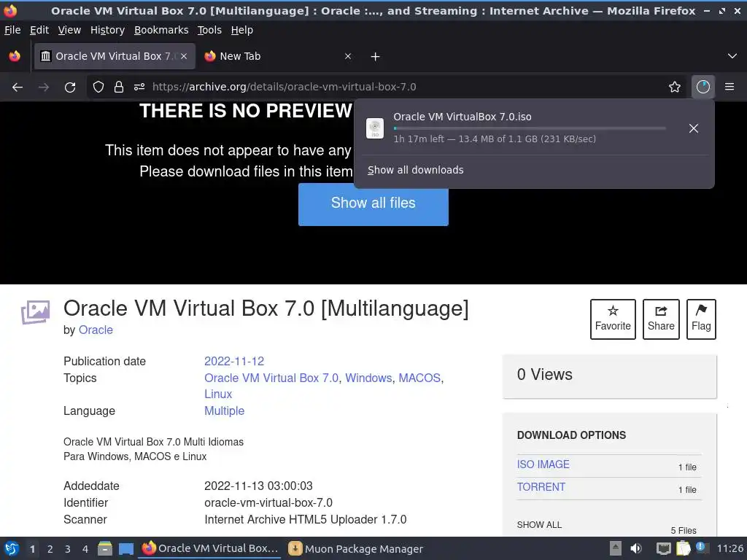Image resolution: width=747 pixels, height=560 pixels.
Task: Open the File menu
Action: tap(12, 30)
